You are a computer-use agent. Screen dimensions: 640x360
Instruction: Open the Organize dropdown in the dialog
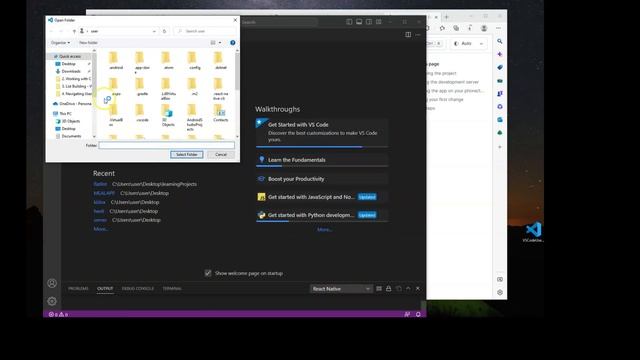tap(60, 42)
